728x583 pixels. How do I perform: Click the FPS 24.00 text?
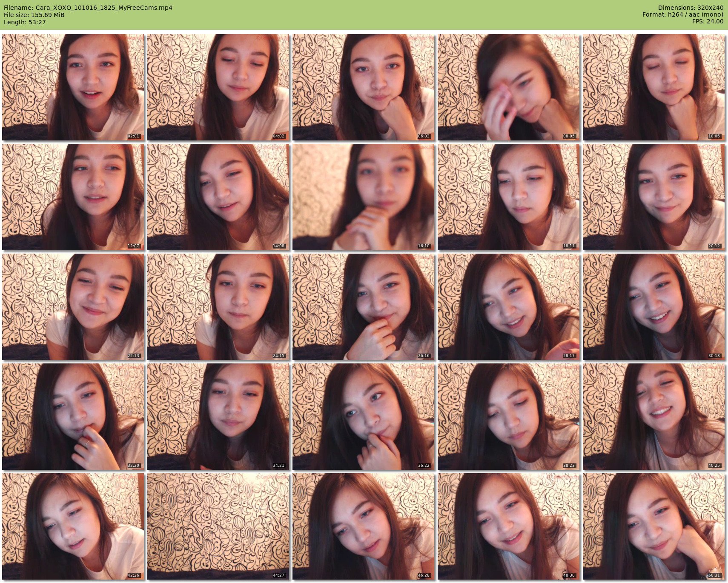708,22
